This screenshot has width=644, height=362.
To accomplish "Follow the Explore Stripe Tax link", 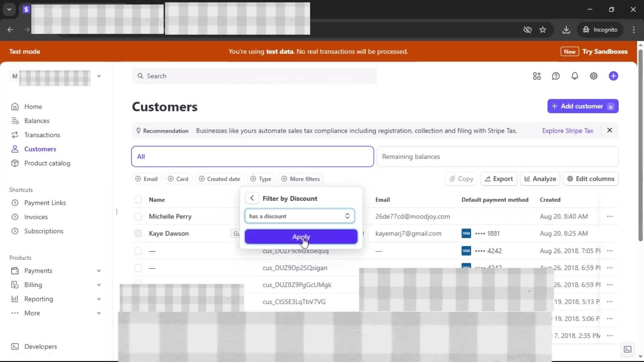I will click(568, 131).
